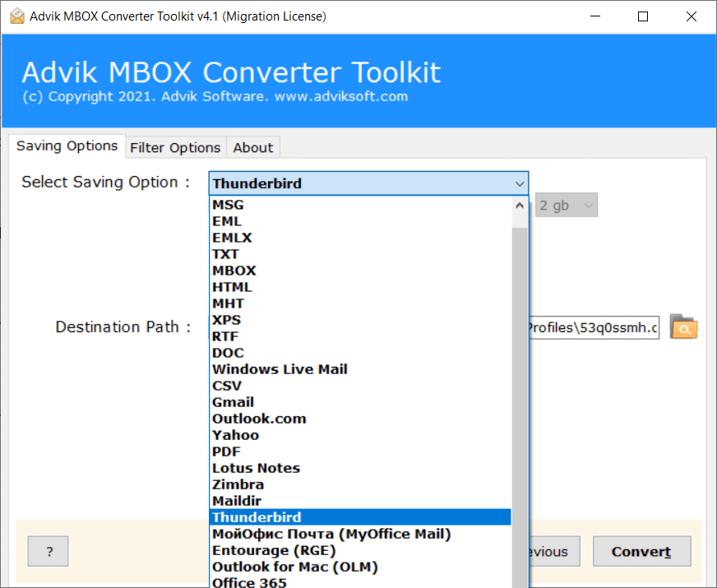Click the dropdown list scroll-up arrow
The width and height of the screenshot is (717, 588).
click(x=520, y=206)
